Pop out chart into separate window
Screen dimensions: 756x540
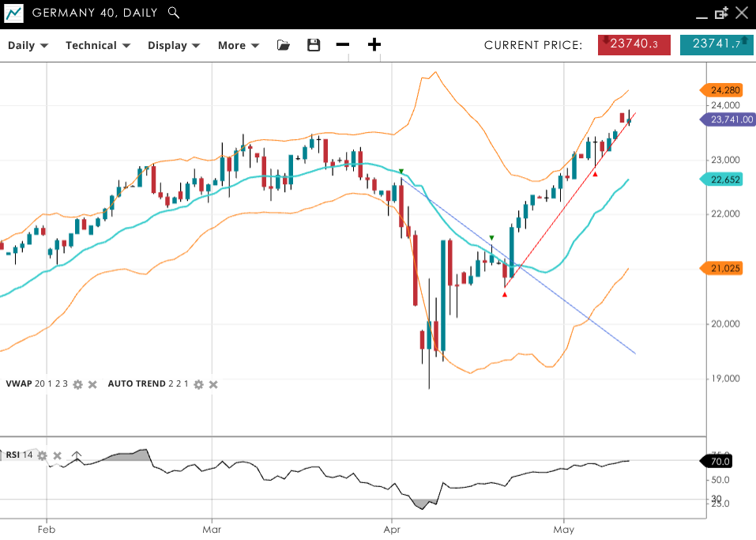(x=720, y=13)
